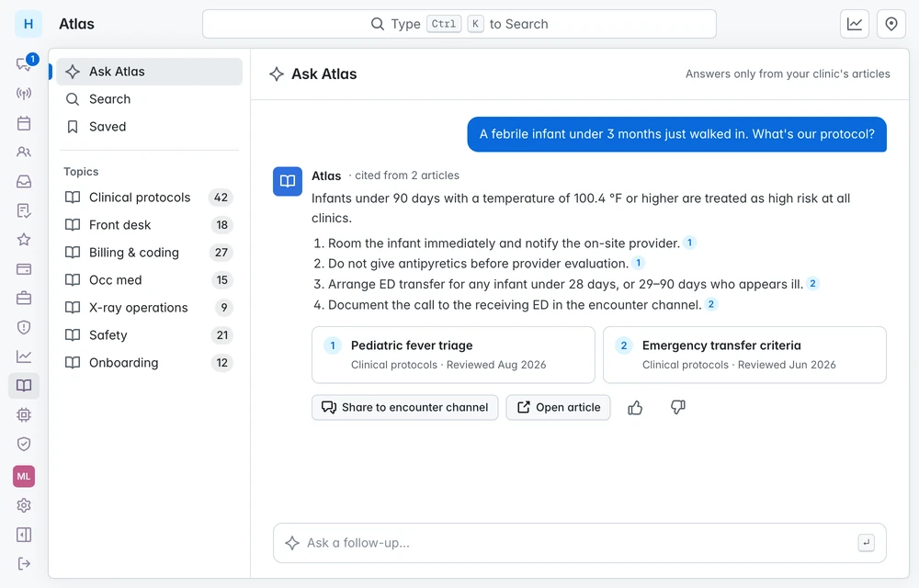This screenshot has height=588, width=919.
Task: Open the Front desk topic
Action: [x=150, y=225]
